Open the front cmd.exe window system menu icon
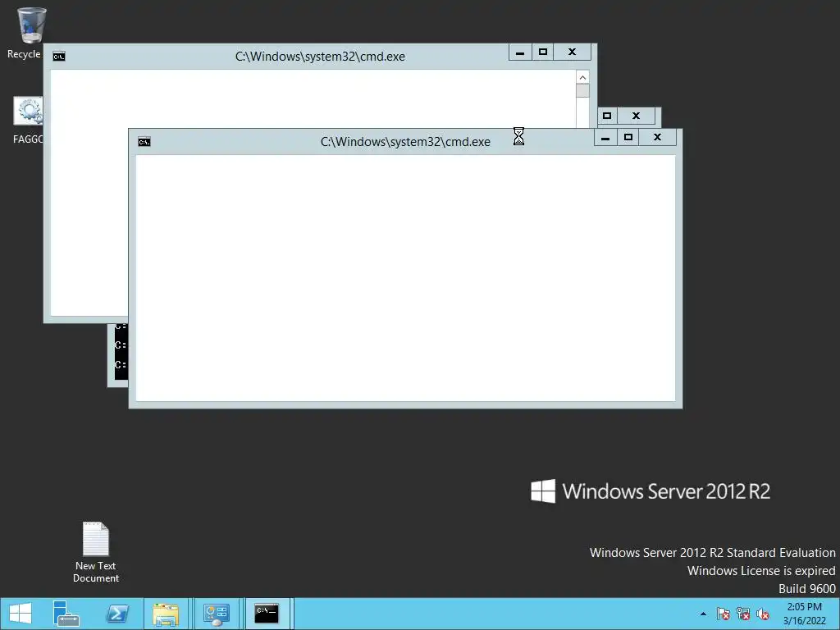 (144, 142)
